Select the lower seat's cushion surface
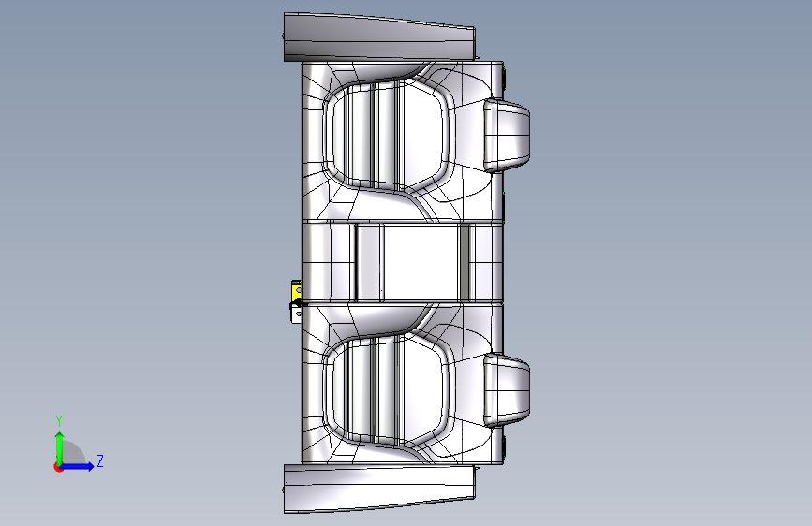Image resolution: width=812 pixels, height=526 pixels. (x=389, y=391)
